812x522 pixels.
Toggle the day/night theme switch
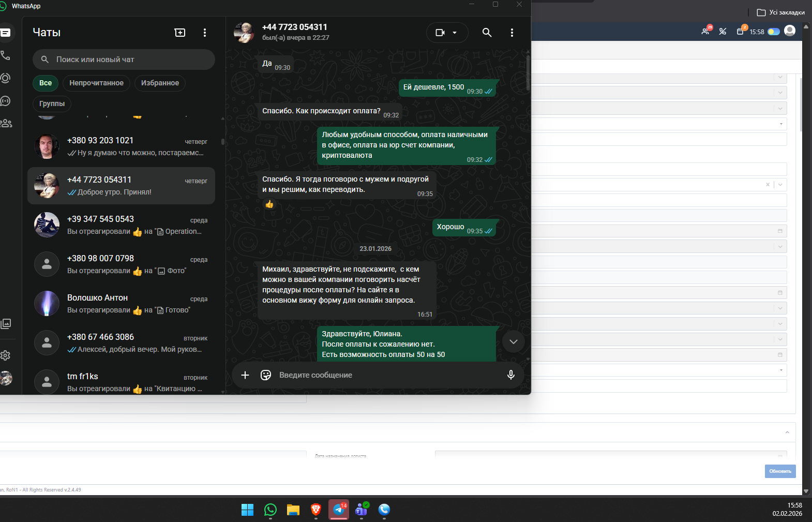774,32
